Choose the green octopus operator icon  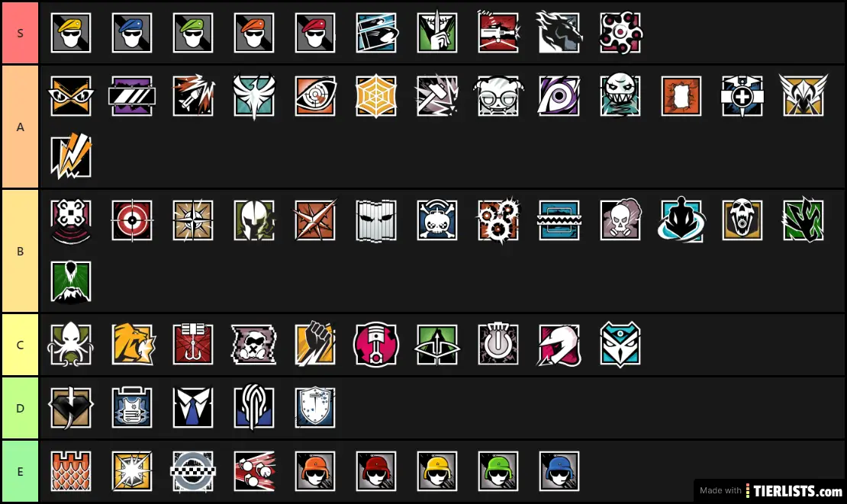(71, 345)
